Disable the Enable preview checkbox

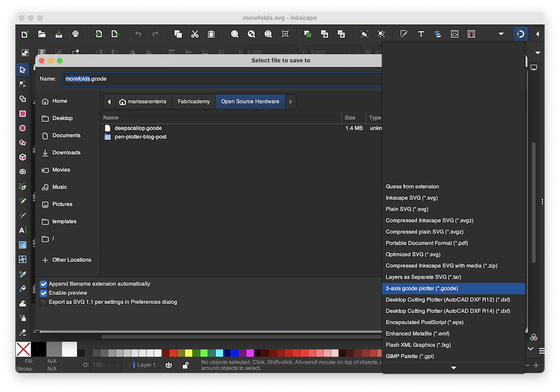[44, 293]
